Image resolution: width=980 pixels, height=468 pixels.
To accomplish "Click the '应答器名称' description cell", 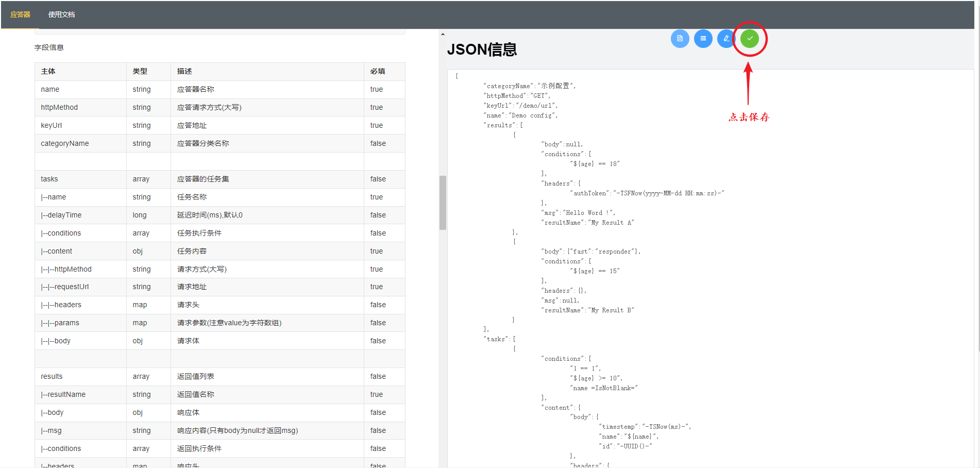I will point(267,89).
